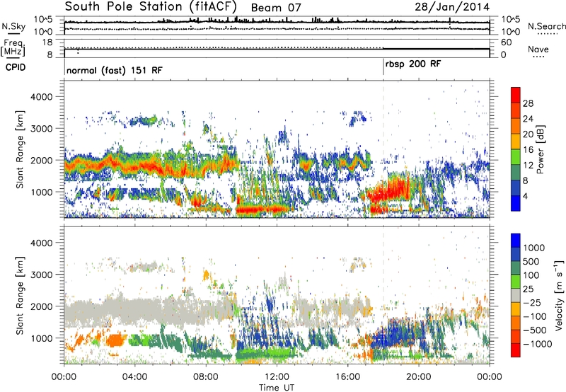Image resolution: width=566 pixels, height=392 pixels.
Task: Click the '60' Nave axis tick label
Action: [x=506, y=42]
